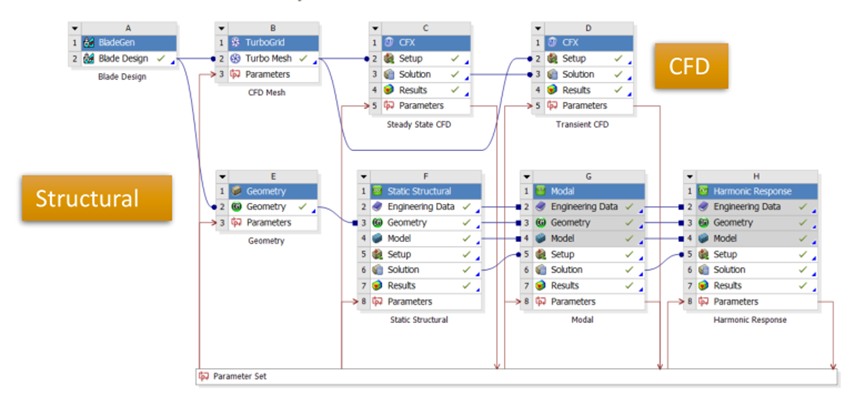The image size is (865, 406).
Task: Select the Geometry cell in Modal system G
Action: (589, 223)
